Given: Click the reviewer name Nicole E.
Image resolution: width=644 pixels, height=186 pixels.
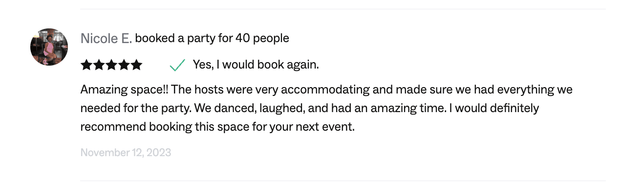Looking at the screenshot, I should (106, 38).
